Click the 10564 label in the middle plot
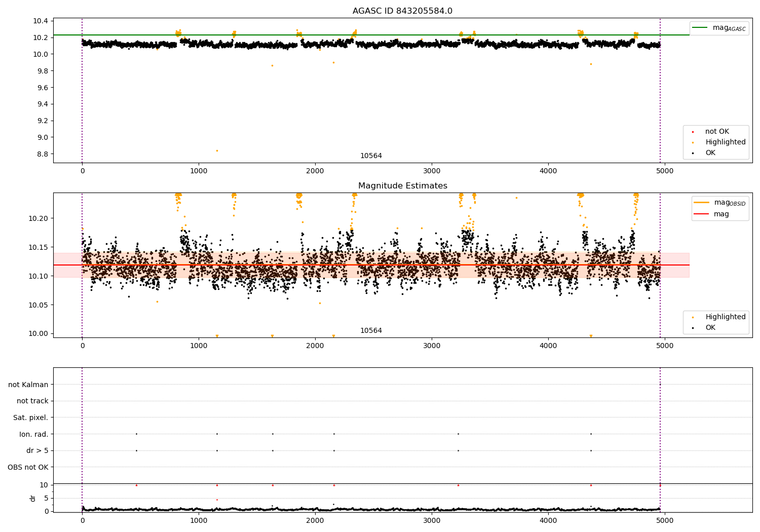 pyautogui.click(x=371, y=331)
